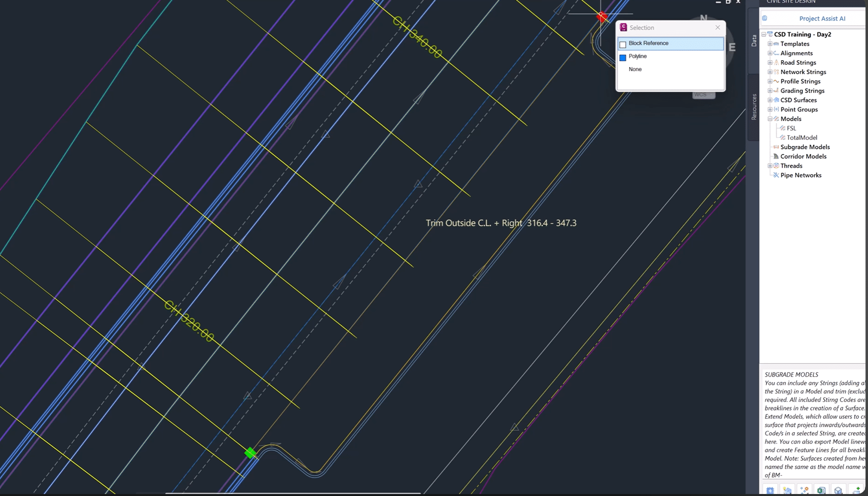Click the red diamond grip marker

pyautogui.click(x=602, y=17)
